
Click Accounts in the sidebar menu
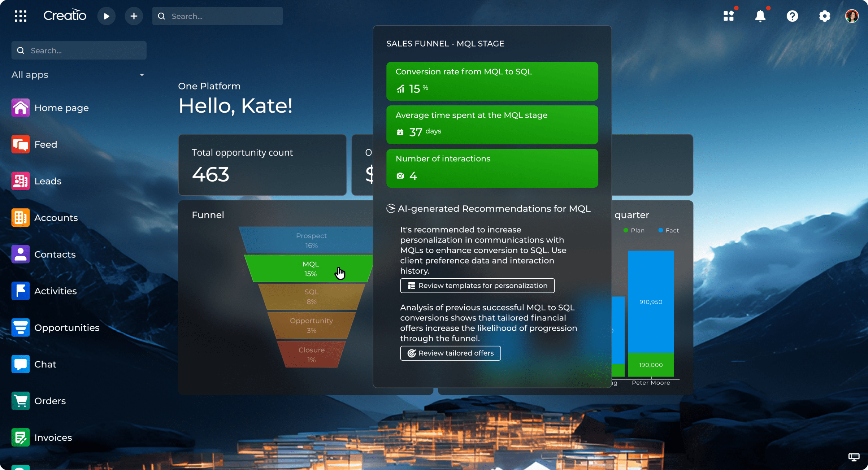(x=56, y=217)
